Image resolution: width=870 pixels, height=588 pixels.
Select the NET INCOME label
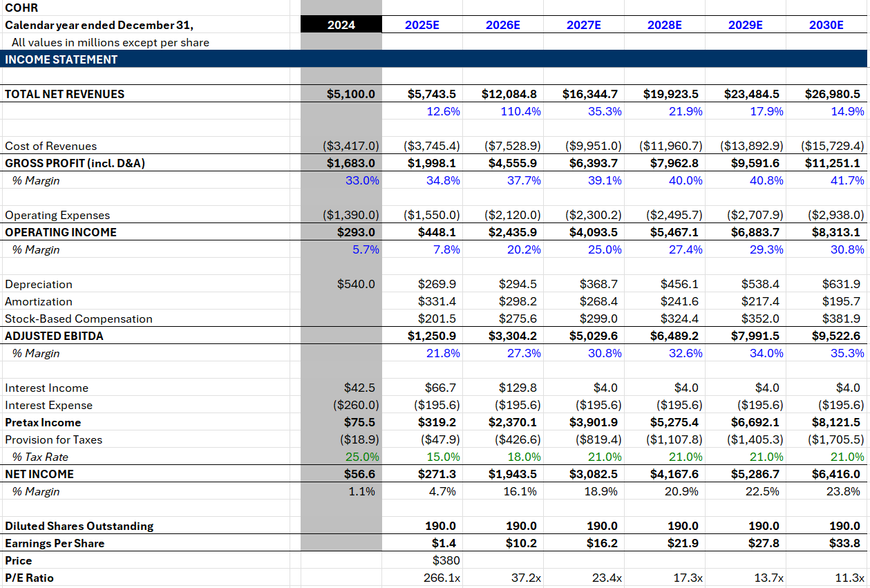(x=39, y=474)
